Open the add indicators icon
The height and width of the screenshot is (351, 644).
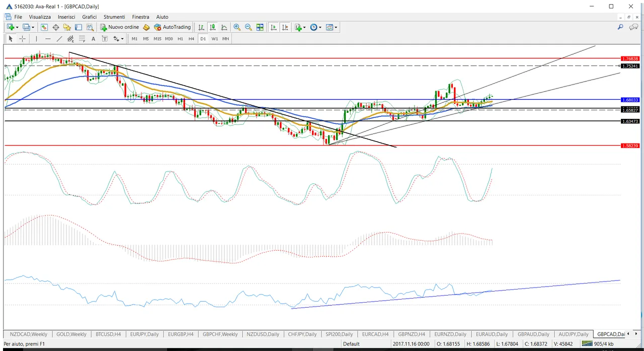pos(298,27)
